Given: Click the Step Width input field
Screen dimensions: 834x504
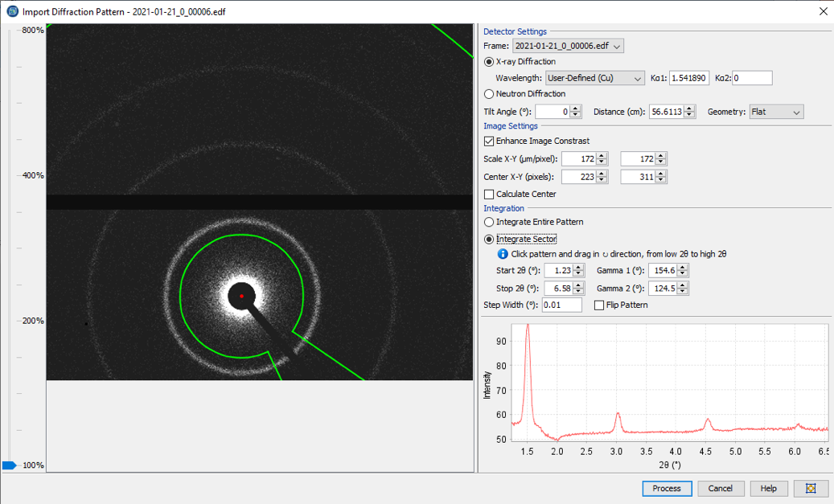Looking at the screenshot, I should click(561, 305).
